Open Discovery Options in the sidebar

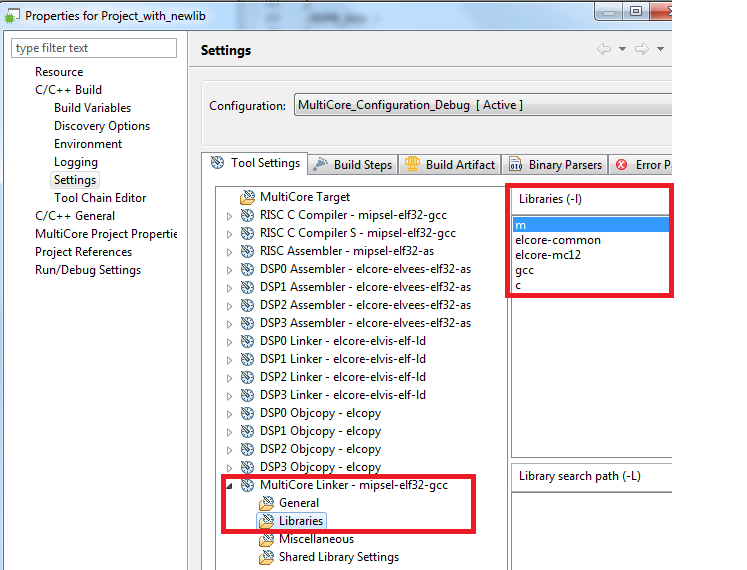(102, 126)
